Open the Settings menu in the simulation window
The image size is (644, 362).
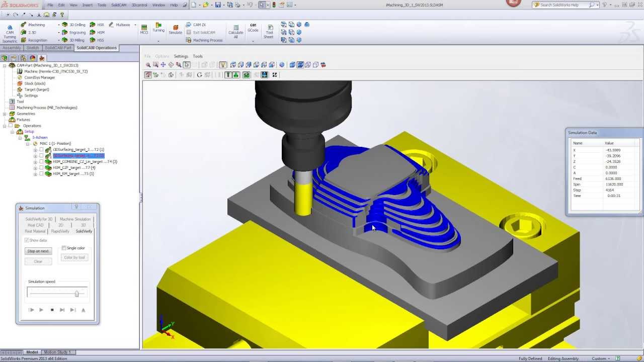[181, 56]
